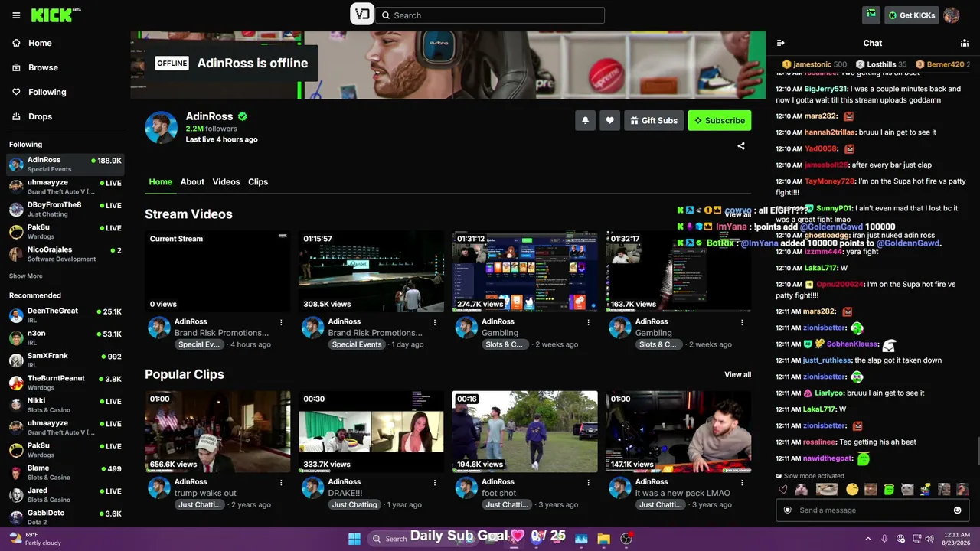This screenshot has width=980, height=551.
Task: Collapse the chat panel with the arrow icon
Action: pos(781,43)
